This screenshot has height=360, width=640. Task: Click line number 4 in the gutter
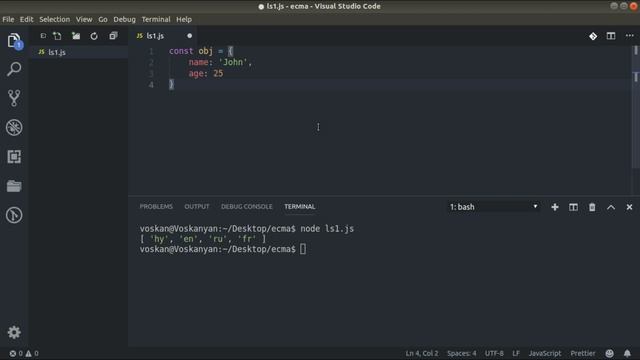[x=151, y=84]
